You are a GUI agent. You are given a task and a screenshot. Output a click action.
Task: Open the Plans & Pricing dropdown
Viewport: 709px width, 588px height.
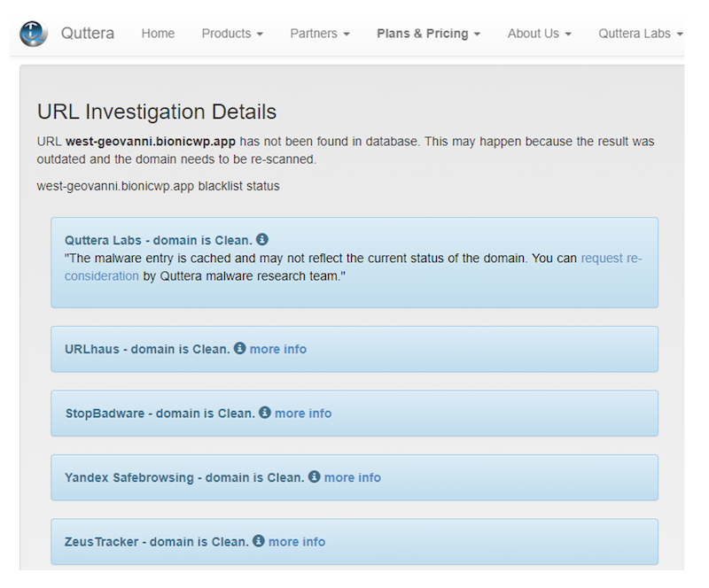[x=428, y=34]
